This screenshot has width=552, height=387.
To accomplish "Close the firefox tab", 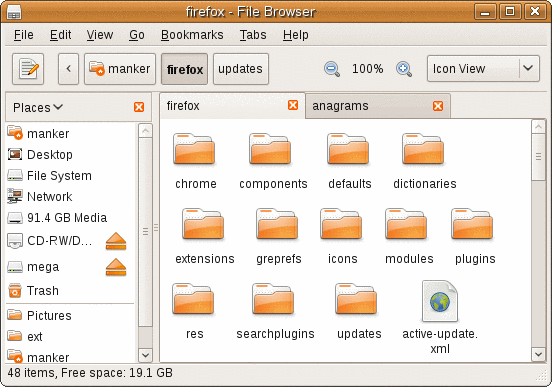I will 293,105.
